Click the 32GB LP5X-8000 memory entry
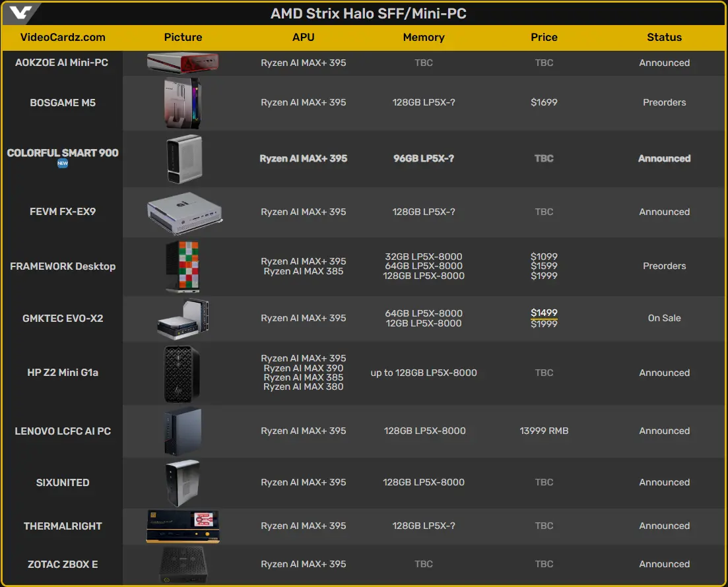Viewport: 728px width, 587px height. pos(424,257)
